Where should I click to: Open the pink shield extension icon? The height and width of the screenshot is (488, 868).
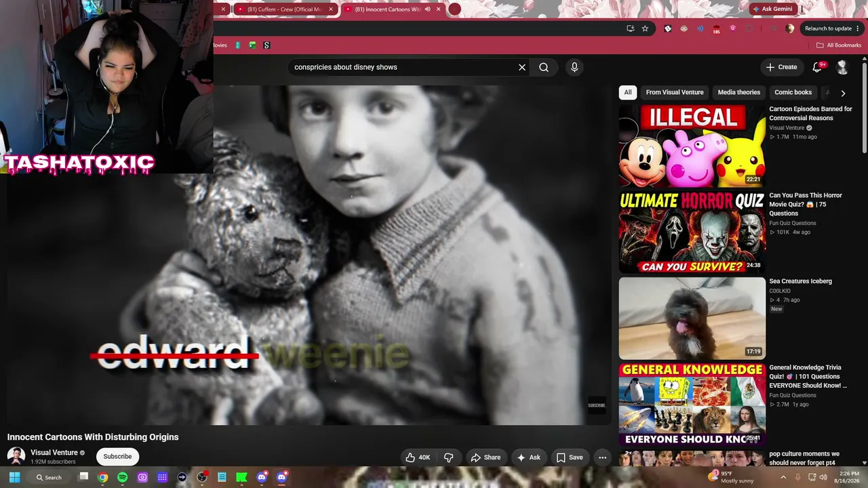(733, 28)
